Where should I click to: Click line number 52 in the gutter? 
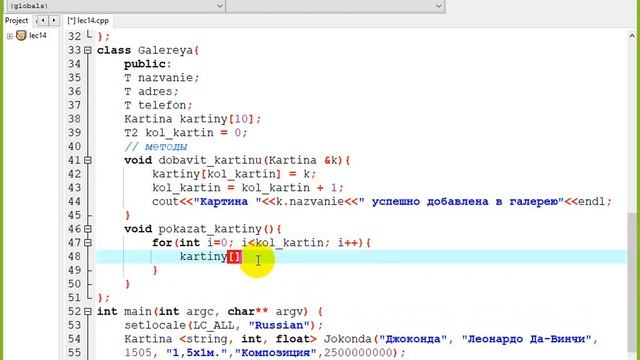pos(74,311)
